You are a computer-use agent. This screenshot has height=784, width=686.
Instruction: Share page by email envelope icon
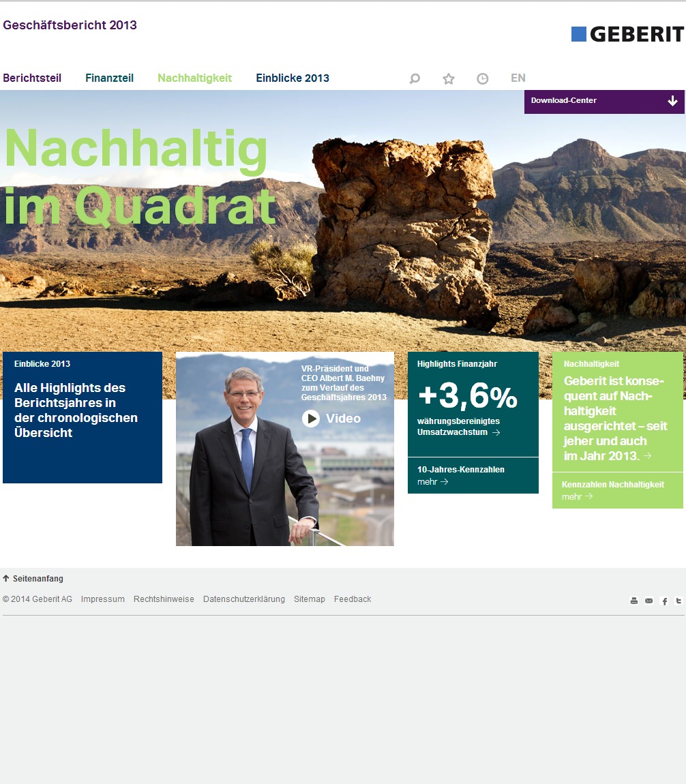click(x=648, y=601)
